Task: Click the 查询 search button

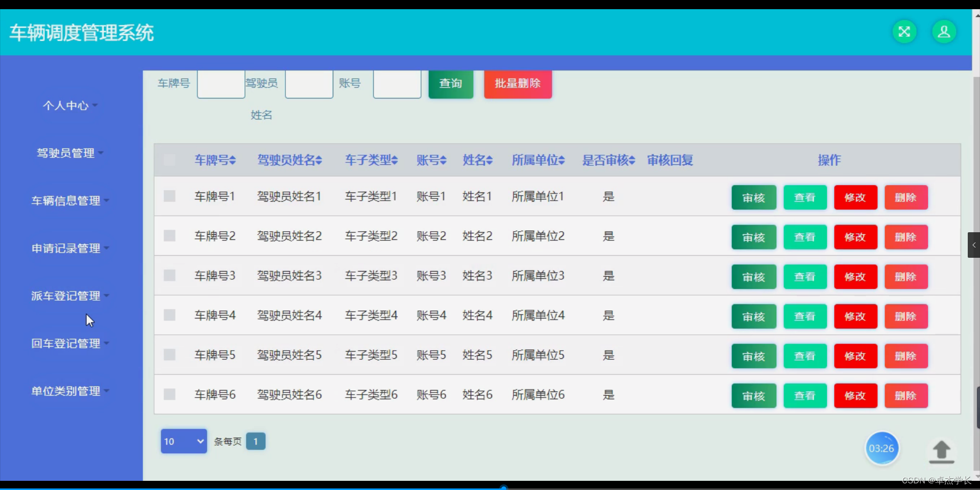Action: point(451,84)
